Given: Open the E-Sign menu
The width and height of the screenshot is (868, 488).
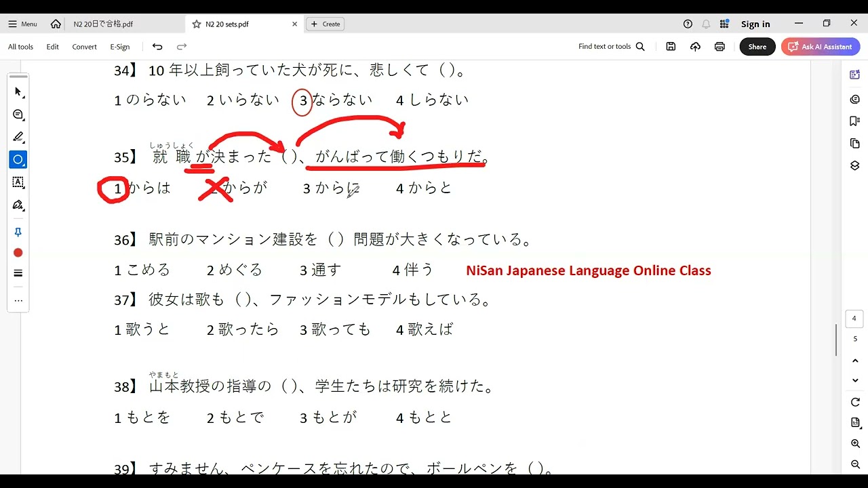Looking at the screenshot, I should pos(120,47).
